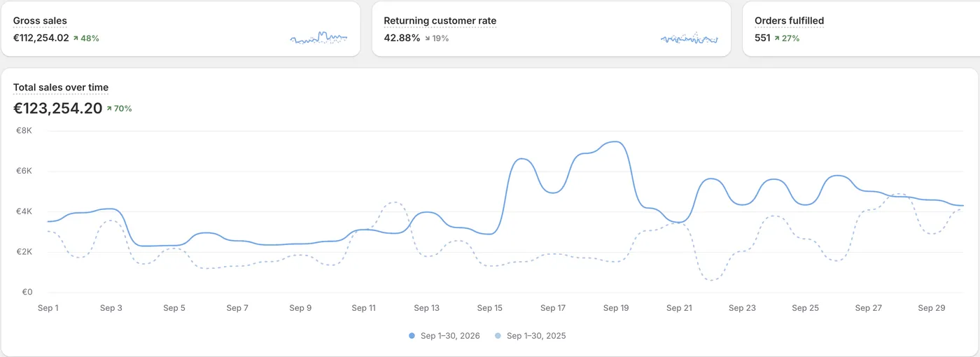Click the €4K y-axis label
This screenshot has width=980, height=357.
coord(24,212)
